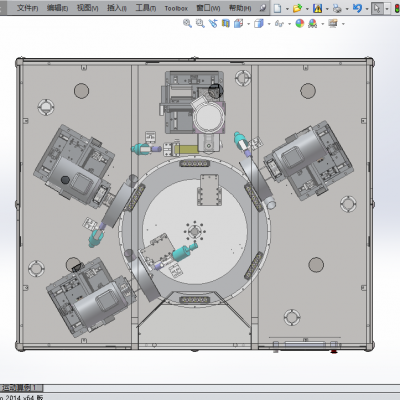Click the Previous View icon
The height and width of the screenshot is (400, 400).
pos(213,23)
